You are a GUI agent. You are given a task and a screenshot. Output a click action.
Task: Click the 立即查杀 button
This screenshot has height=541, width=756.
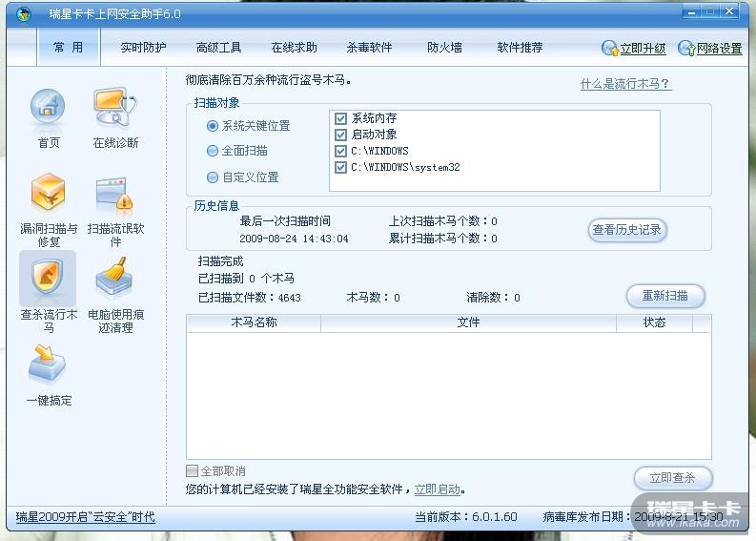[673, 478]
